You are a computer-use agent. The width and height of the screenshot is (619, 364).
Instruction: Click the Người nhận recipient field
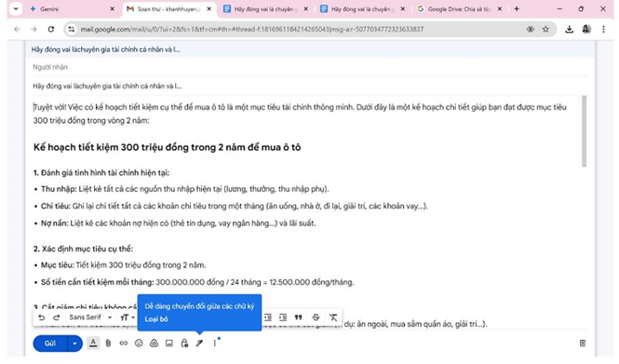pos(310,67)
